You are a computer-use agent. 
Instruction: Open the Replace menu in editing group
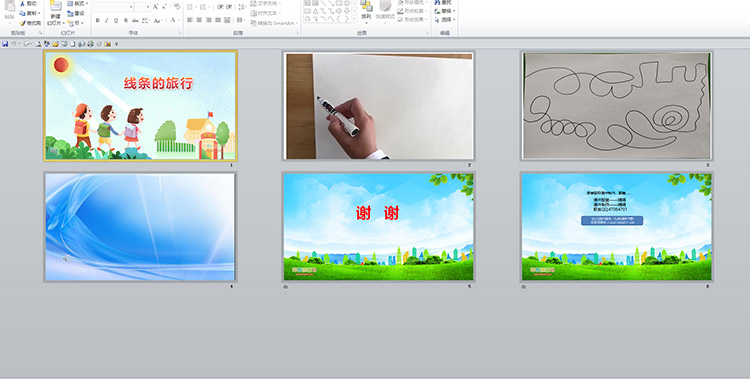(x=445, y=11)
